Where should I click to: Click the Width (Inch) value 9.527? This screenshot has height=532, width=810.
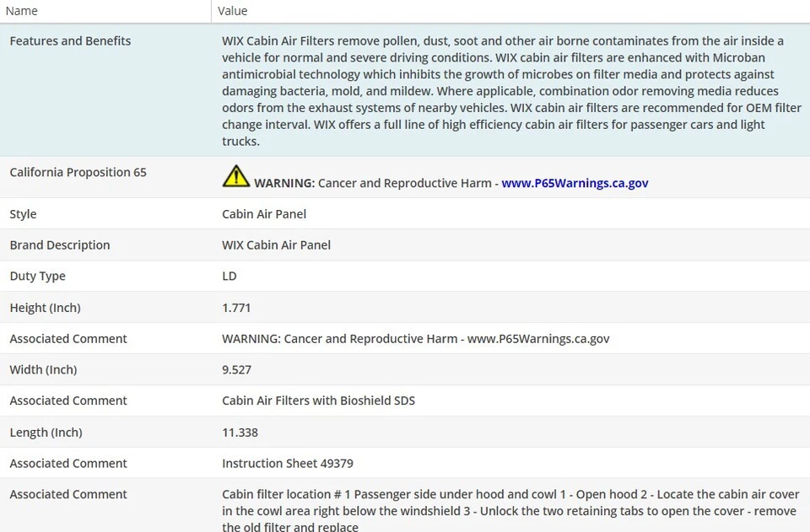[x=236, y=369]
